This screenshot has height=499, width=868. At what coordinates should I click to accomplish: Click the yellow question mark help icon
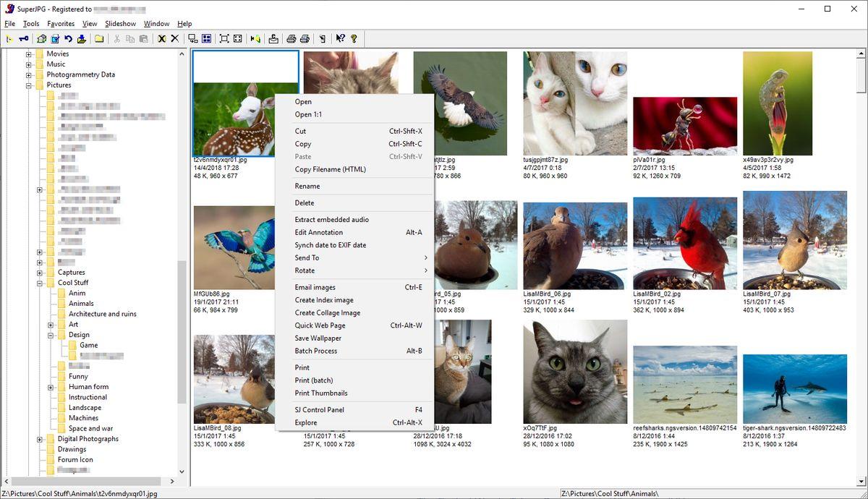pyautogui.click(x=354, y=38)
